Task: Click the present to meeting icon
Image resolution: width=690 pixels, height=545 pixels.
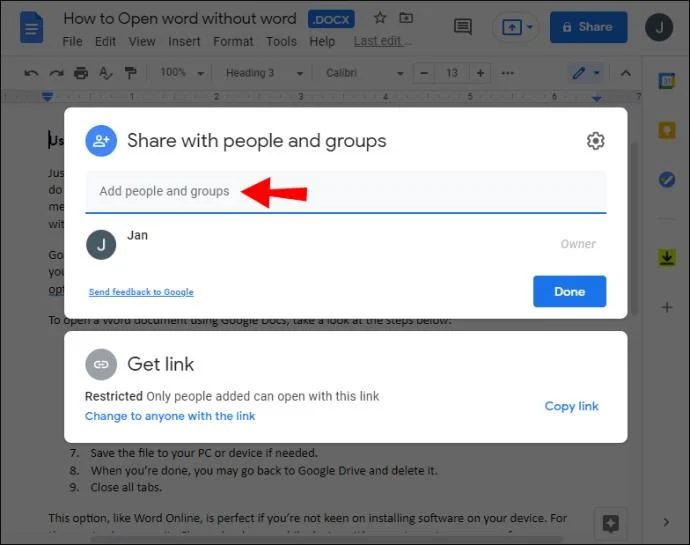Action: (512, 27)
